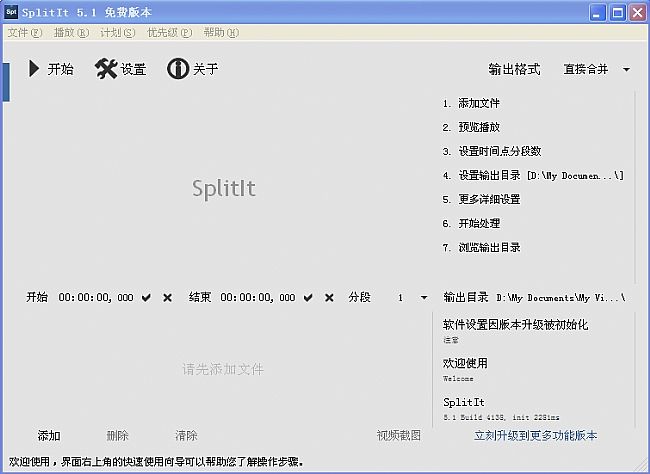Image resolution: width=650 pixels, height=474 pixels.
Task: Click the 输出格式 label
Action: click(x=514, y=69)
